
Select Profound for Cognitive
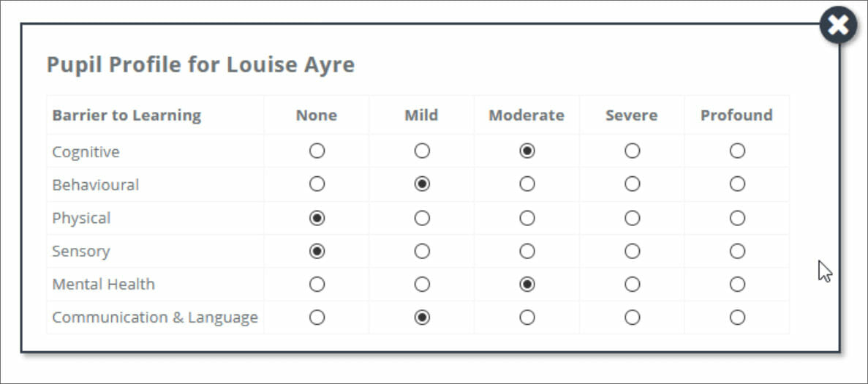737,151
